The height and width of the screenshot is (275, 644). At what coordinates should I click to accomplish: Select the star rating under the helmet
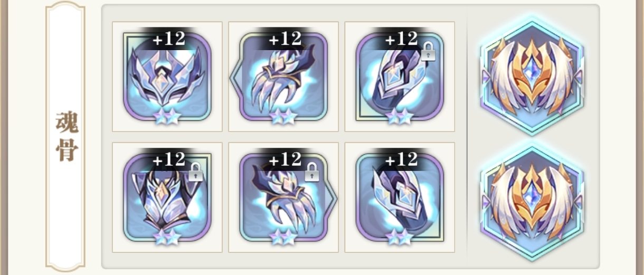[x=167, y=117]
